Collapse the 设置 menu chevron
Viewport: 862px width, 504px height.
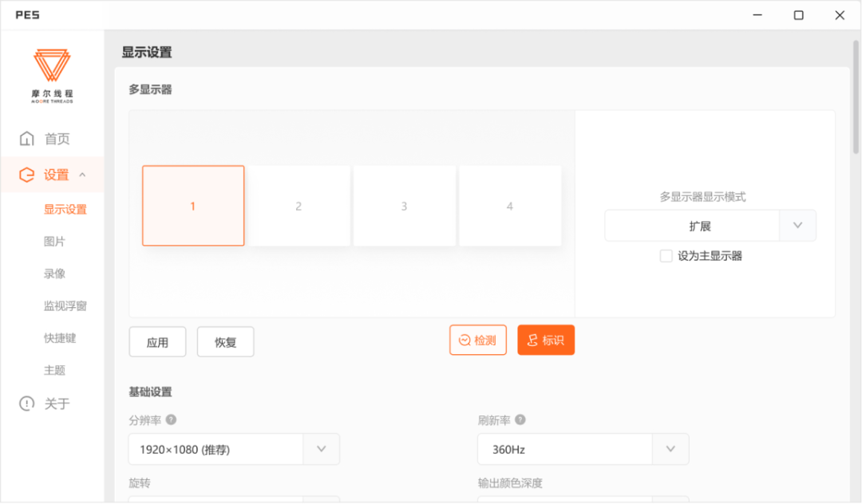click(x=82, y=175)
